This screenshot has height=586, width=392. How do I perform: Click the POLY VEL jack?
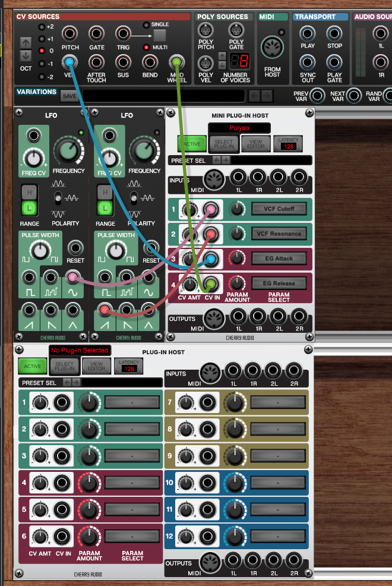click(x=206, y=63)
